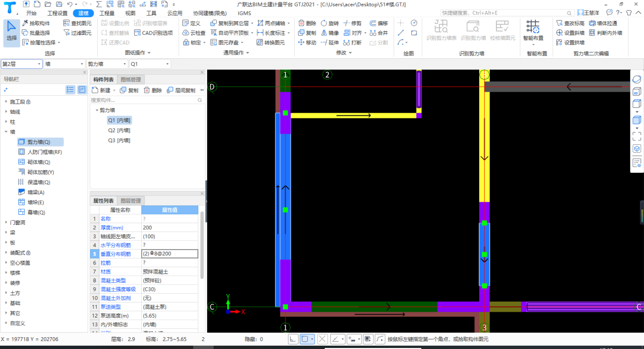
Task: Click the 厚度 value cell 200
Action: point(170,228)
